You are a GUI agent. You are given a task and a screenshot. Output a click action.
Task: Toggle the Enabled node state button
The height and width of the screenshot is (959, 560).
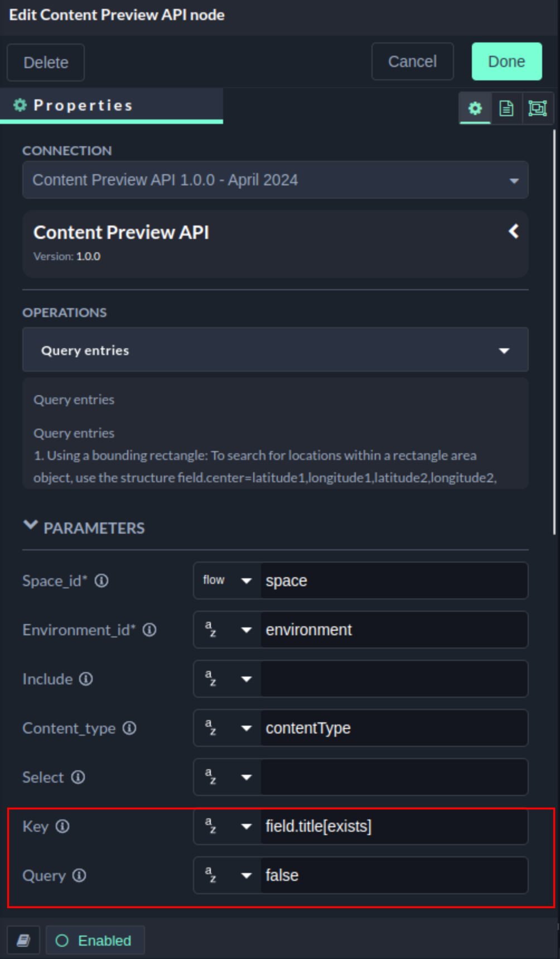(95, 941)
